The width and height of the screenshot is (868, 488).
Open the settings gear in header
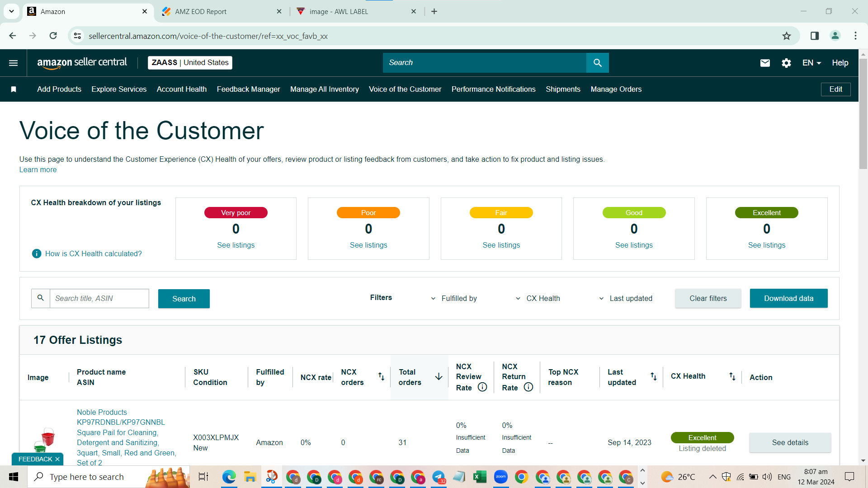click(x=786, y=63)
